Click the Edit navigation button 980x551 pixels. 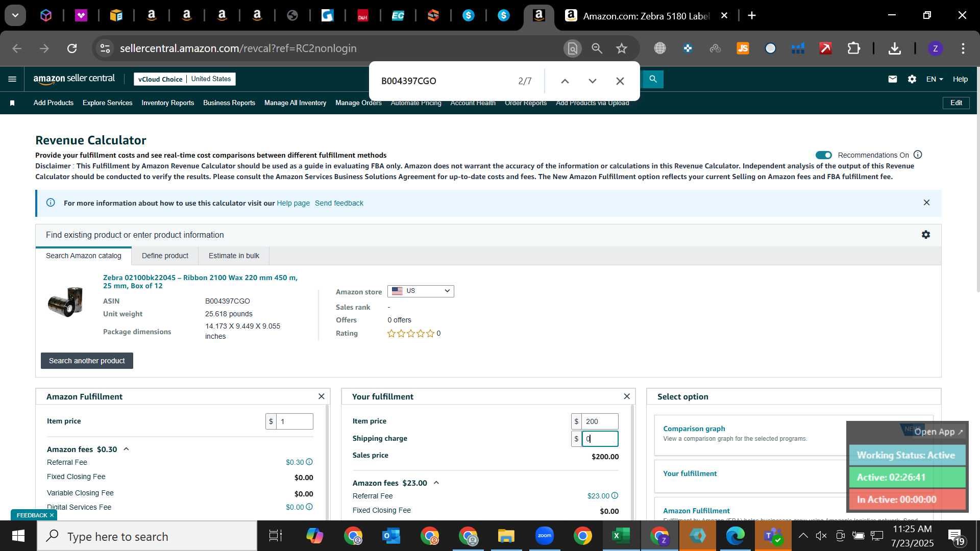[x=956, y=103]
